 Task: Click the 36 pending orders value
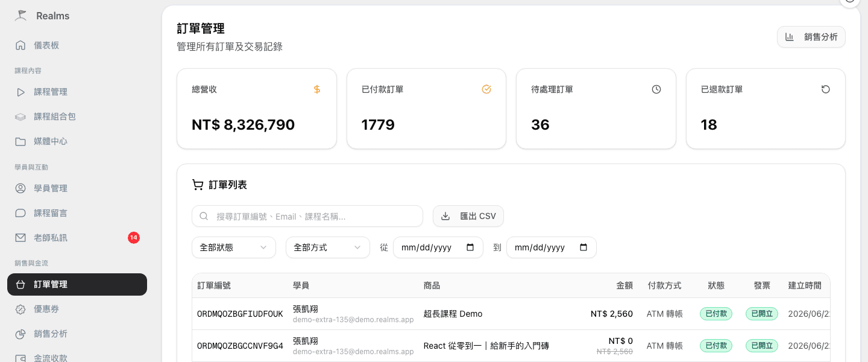(x=540, y=125)
